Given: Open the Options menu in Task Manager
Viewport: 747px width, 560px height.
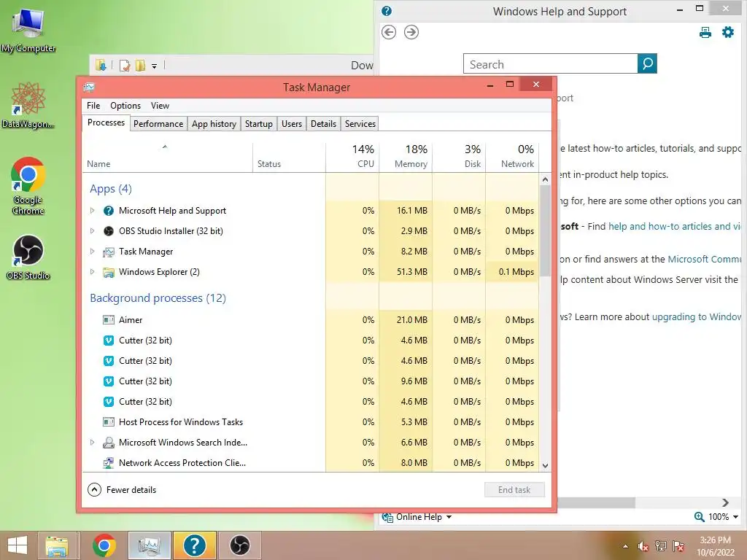Looking at the screenshot, I should [125, 106].
